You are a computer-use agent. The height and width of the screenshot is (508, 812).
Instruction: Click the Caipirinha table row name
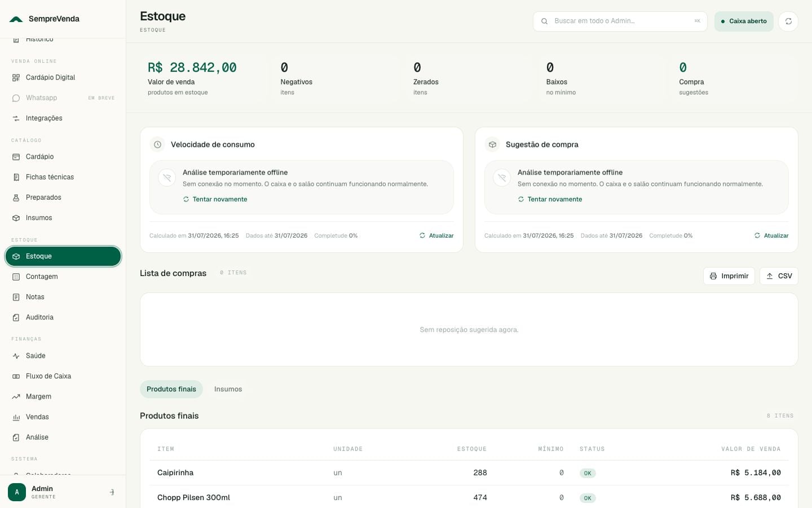tap(175, 473)
